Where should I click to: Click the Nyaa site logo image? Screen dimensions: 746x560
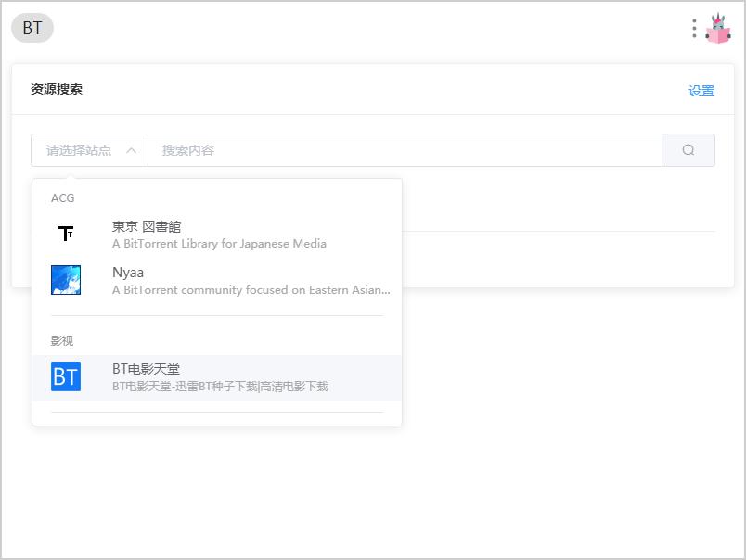click(66, 279)
